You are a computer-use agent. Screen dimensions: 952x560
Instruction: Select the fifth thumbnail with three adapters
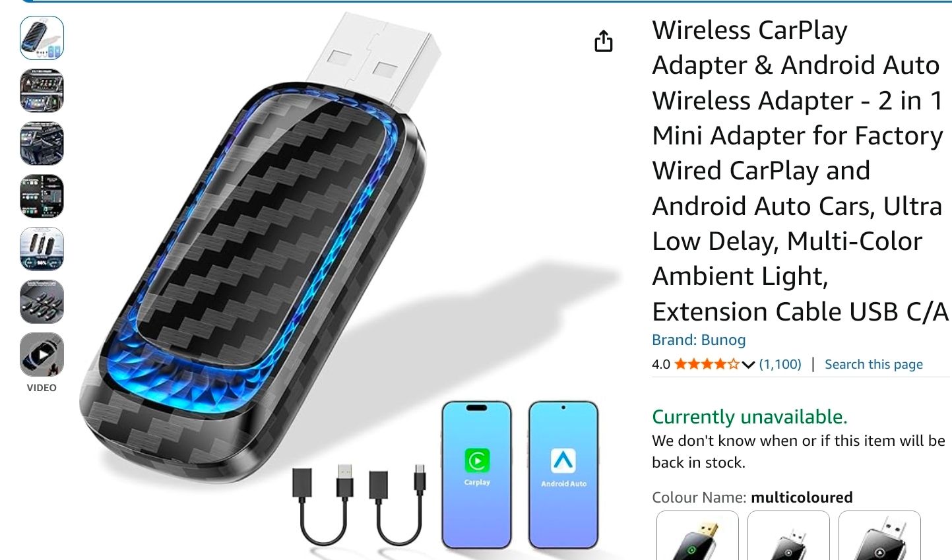pyautogui.click(x=42, y=249)
